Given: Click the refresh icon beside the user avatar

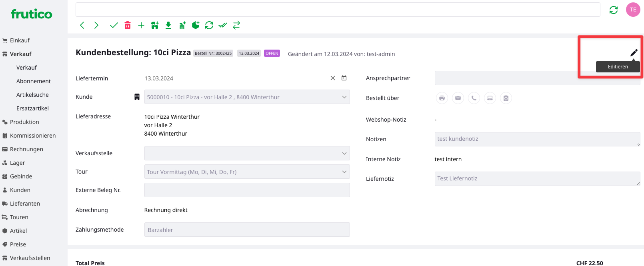Looking at the screenshot, I should coord(613,10).
